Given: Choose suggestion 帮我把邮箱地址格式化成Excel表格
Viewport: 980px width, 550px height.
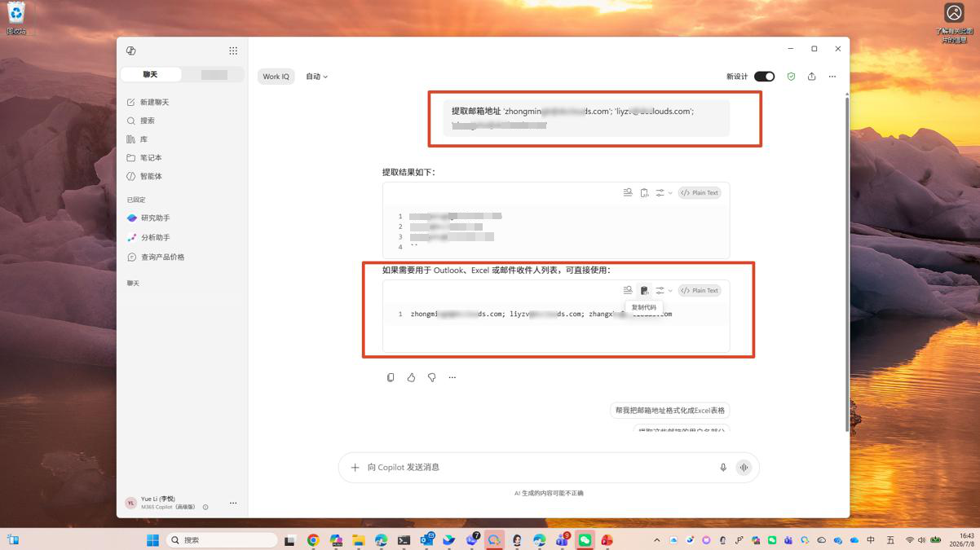Looking at the screenshot, I should tap(669, 411).
